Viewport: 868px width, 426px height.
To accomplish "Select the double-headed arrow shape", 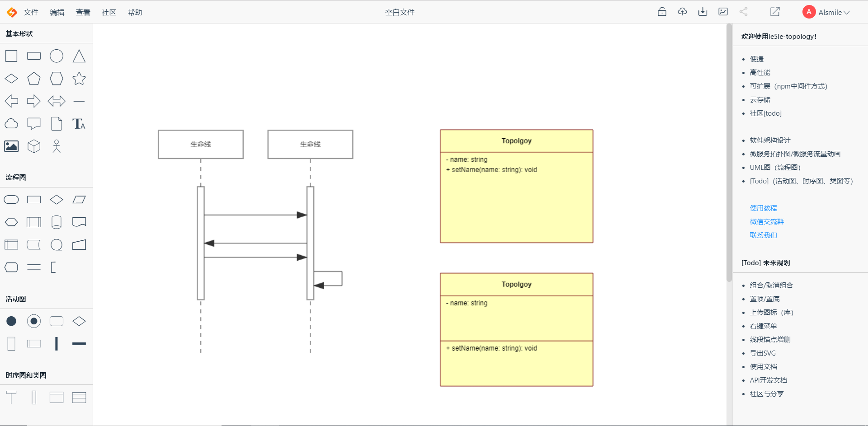I will (57, 101).
